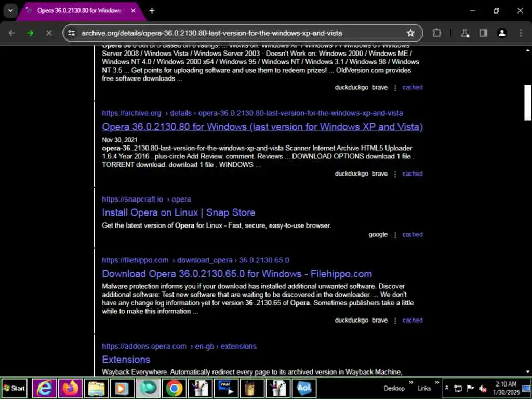This screenshot has height=399, width=532.
Task: Open Action Center flag icon
Action: click(470, 388)
